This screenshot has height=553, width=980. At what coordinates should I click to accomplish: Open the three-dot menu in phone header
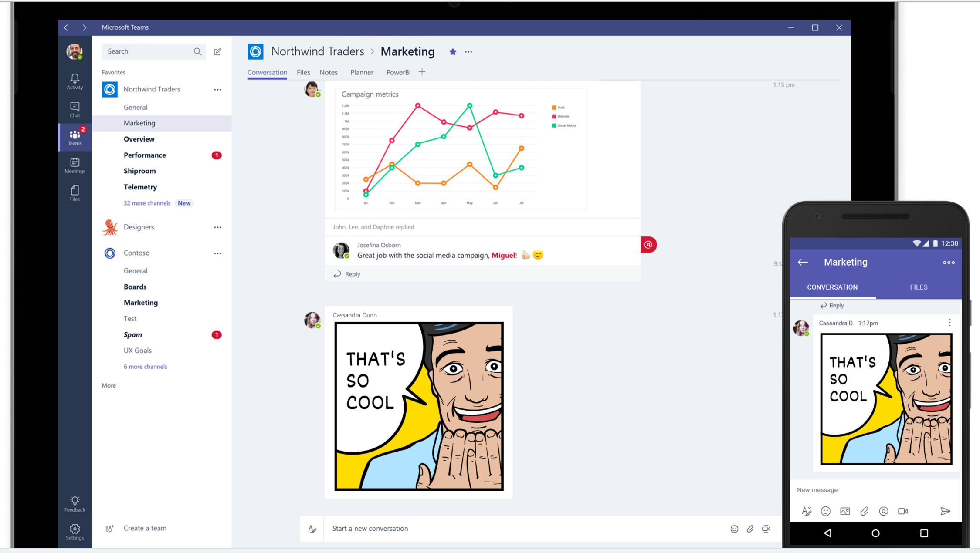coord(949,262)
